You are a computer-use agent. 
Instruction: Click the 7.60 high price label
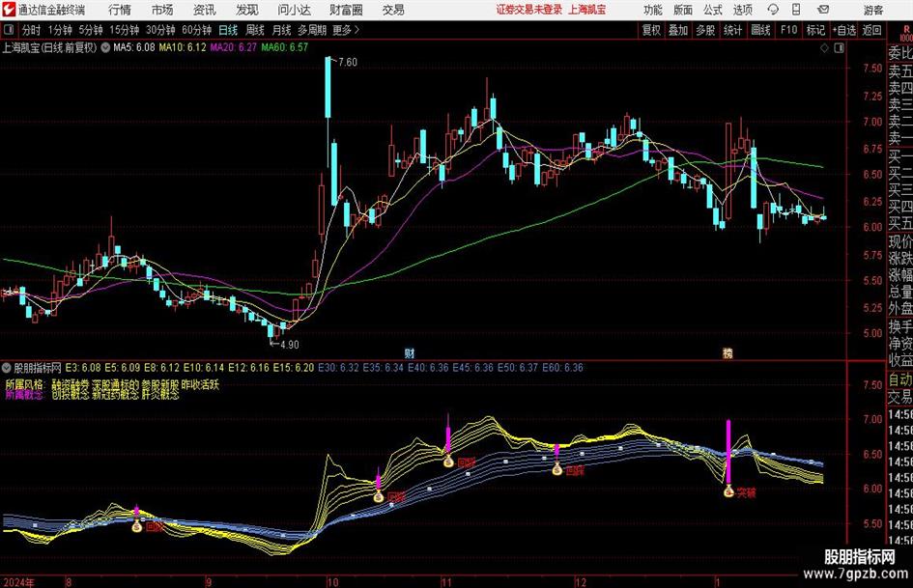348,63
